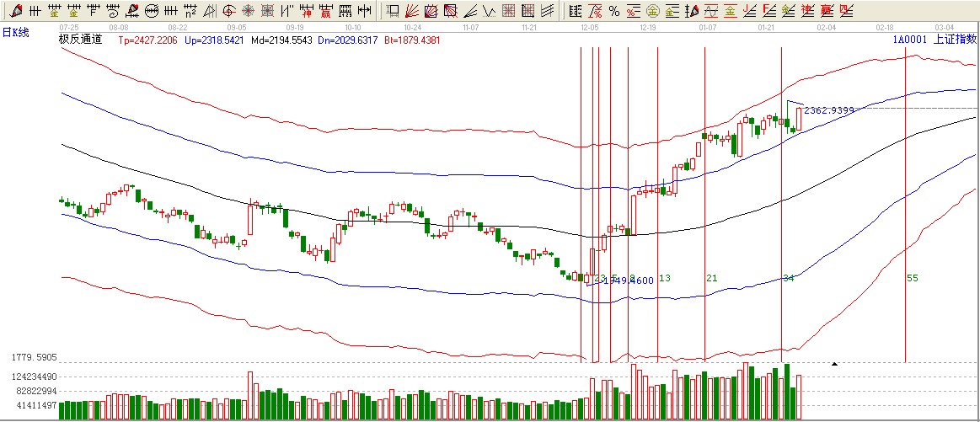Click the circled 金 toolbar icon
The height and width of the screenshot is (422, 980).
click(x=652, y=11)
